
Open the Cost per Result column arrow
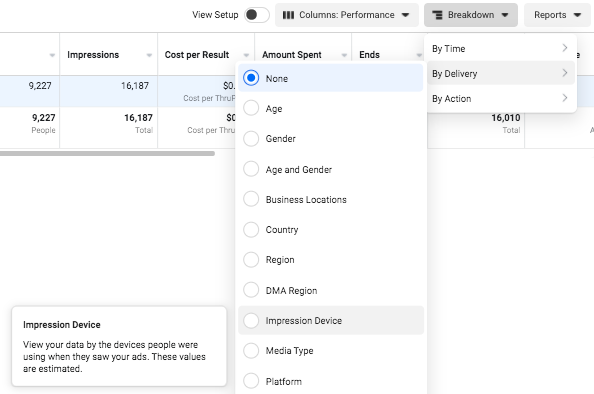click(246, 55)
